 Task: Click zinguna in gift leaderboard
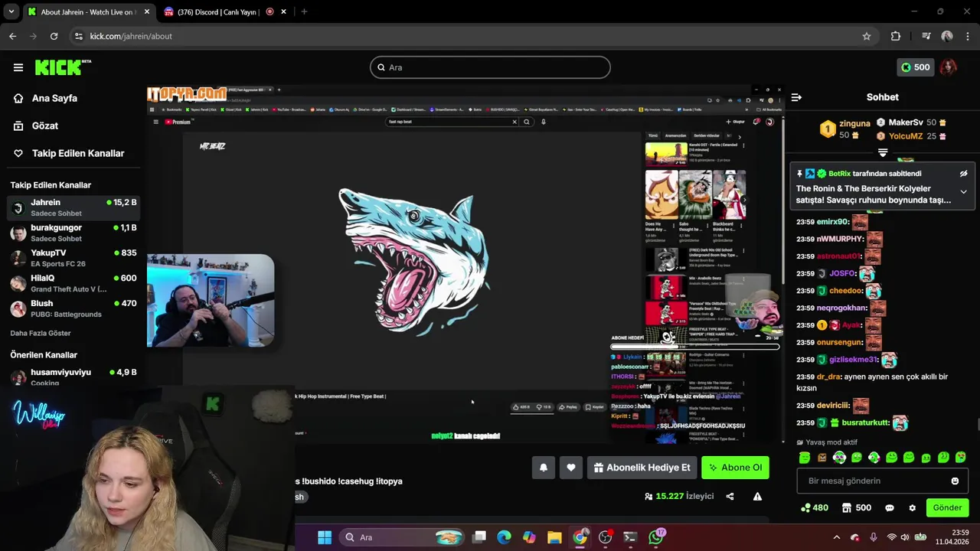click(854, 123)
